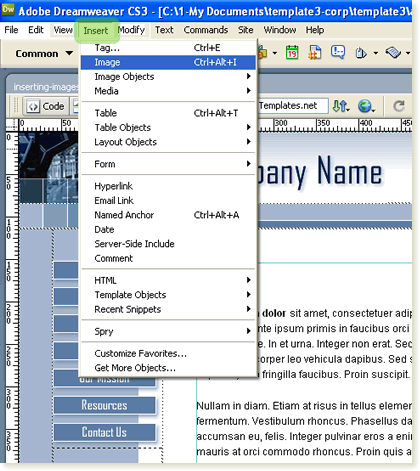
Task: Click the Comment speech bubble icon
Action: pos(338,52)
